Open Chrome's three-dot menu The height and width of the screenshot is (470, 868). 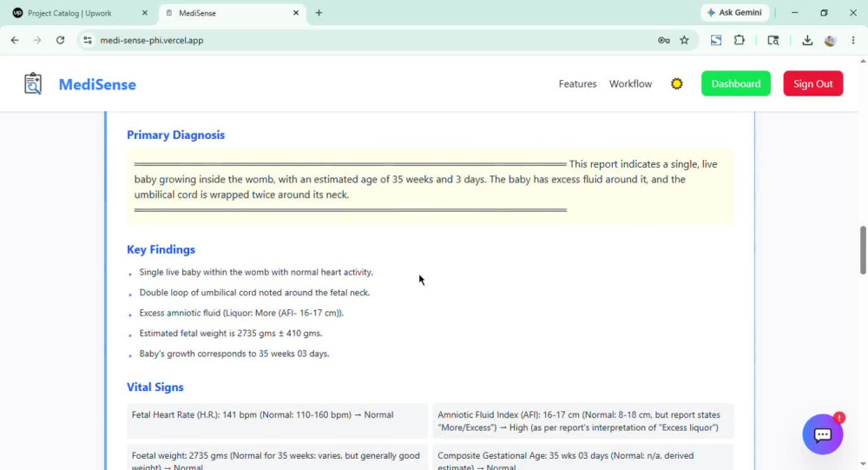pos(853,40)
